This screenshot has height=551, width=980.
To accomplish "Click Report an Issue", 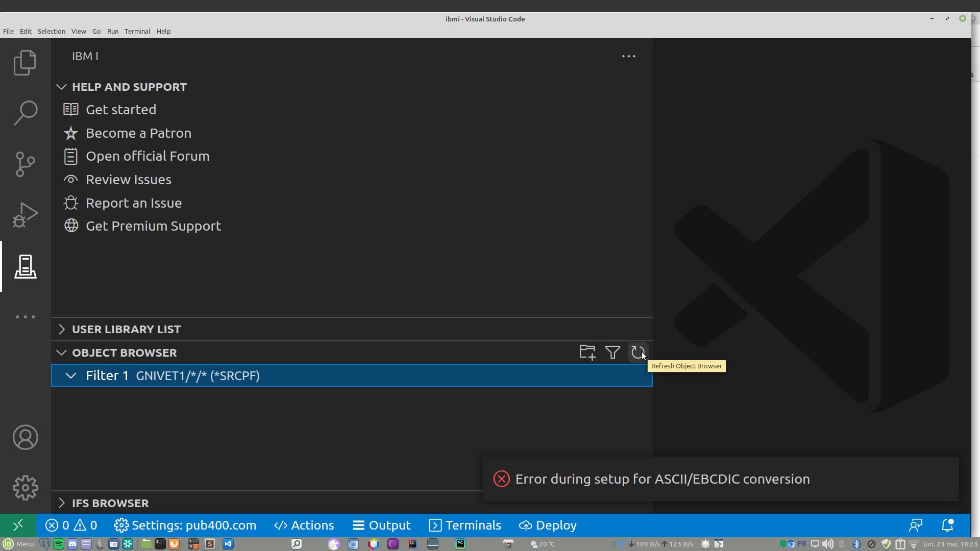I will click(134, 203).
